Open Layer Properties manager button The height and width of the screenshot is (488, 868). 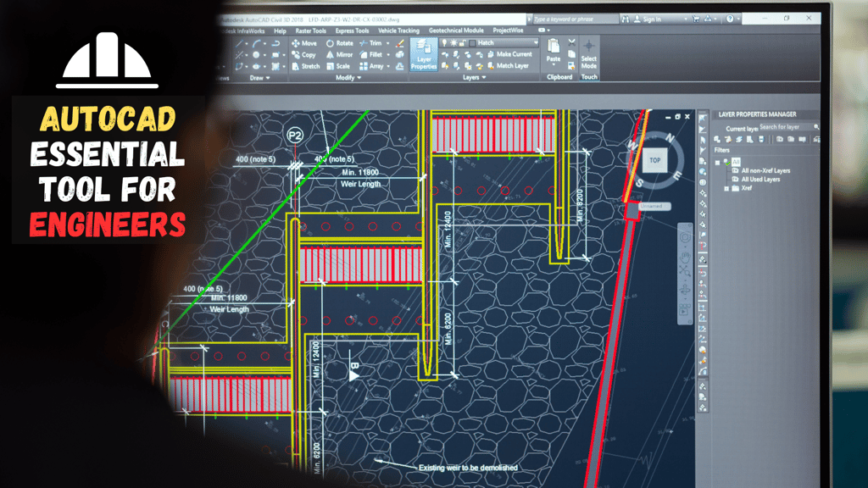point(424,55)
